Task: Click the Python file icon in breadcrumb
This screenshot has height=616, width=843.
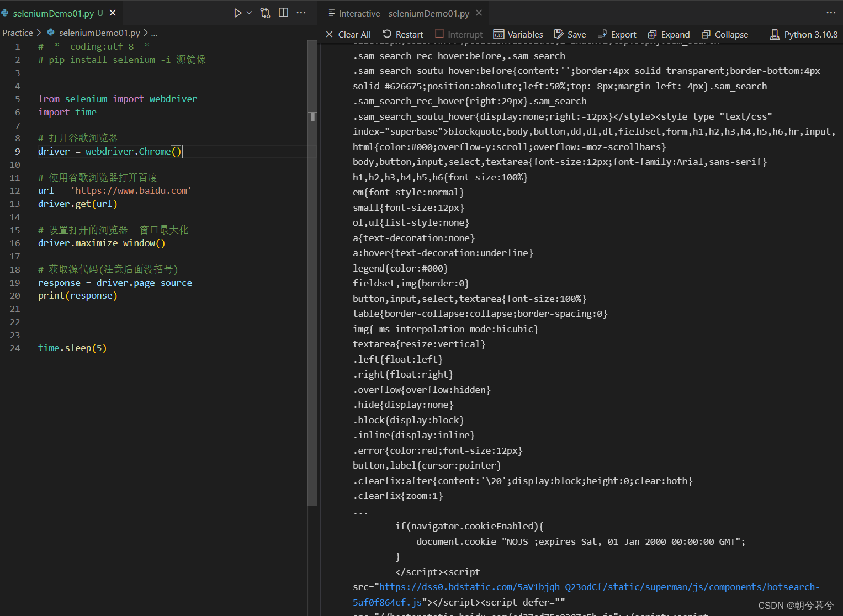Action: [x=51, y=33]
